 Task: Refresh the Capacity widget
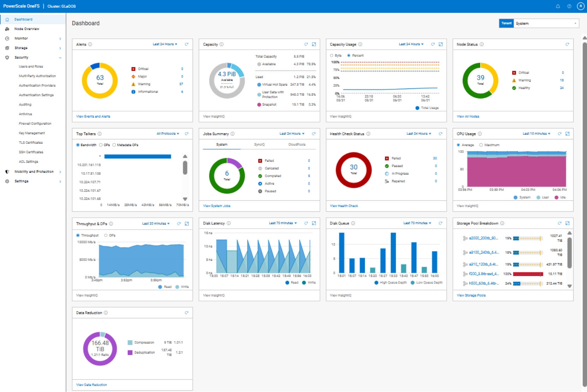pos(306,44)
